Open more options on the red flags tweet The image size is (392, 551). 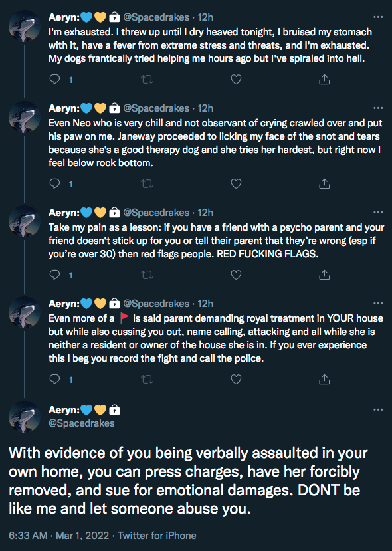click(378, 212)
